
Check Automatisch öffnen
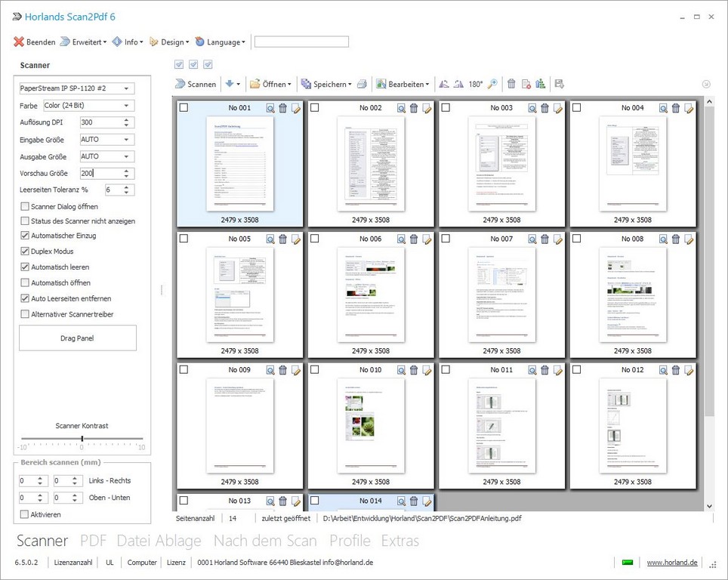coord(25,282)
